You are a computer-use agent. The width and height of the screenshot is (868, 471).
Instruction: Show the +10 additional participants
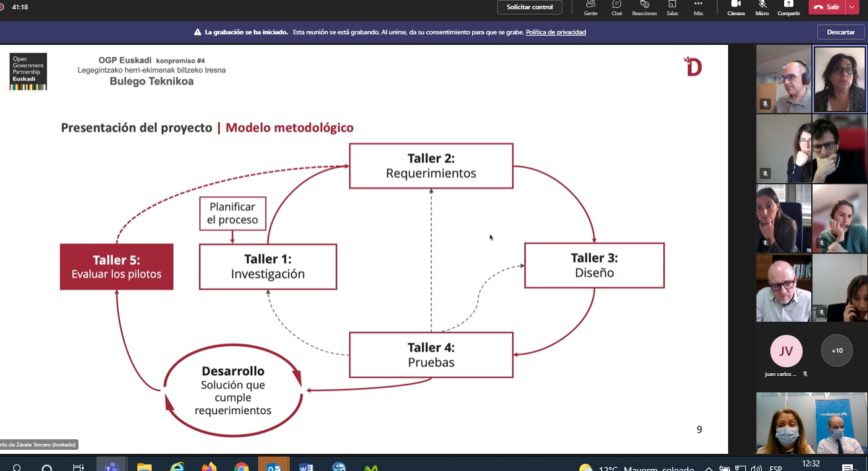pyautogui.click(x=836, y=351)
